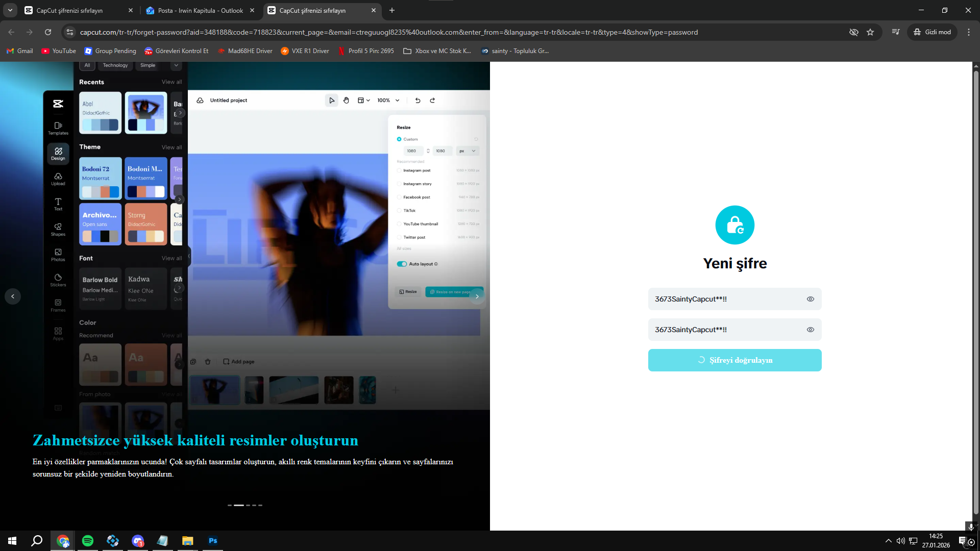
Task: Bookmark this page with the star icon
Action: [x=870, y=32]
